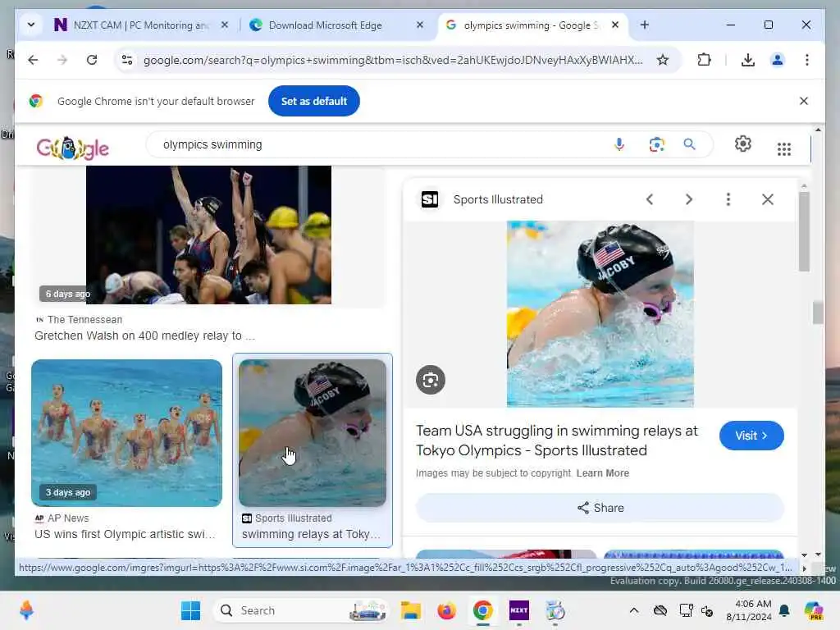Screen dimensions: 840x630
Task: Open a new browser tab
Action: coord(645,25)
